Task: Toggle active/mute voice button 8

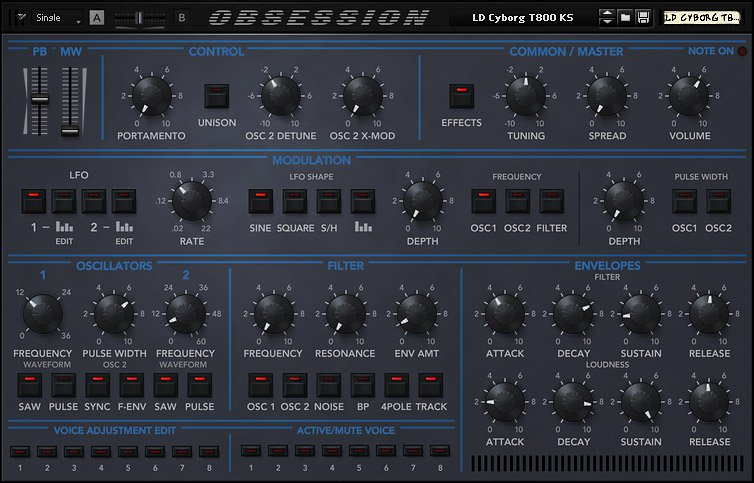Action: [x=440, y=451]
